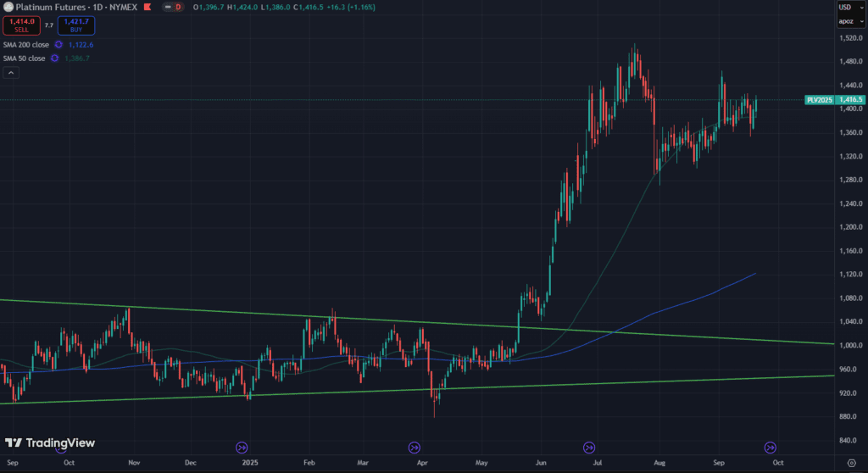Click the PLV2025 price label tag

(820, 99)
